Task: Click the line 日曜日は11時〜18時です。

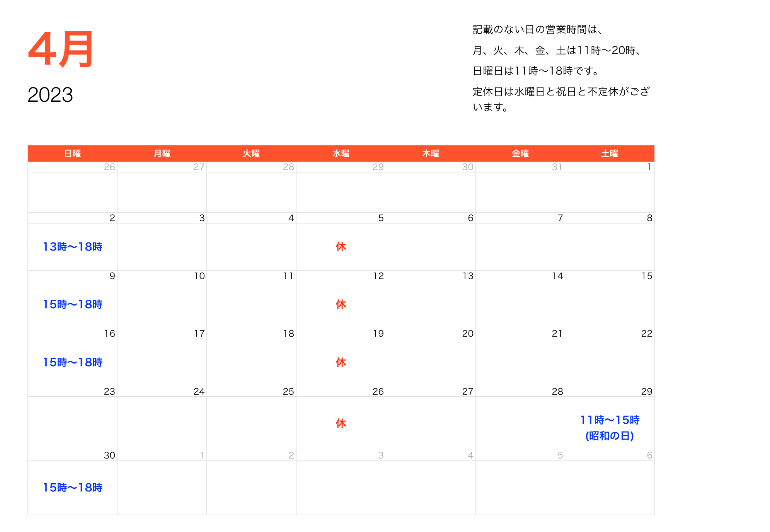Action: click(x=536, y=71)
